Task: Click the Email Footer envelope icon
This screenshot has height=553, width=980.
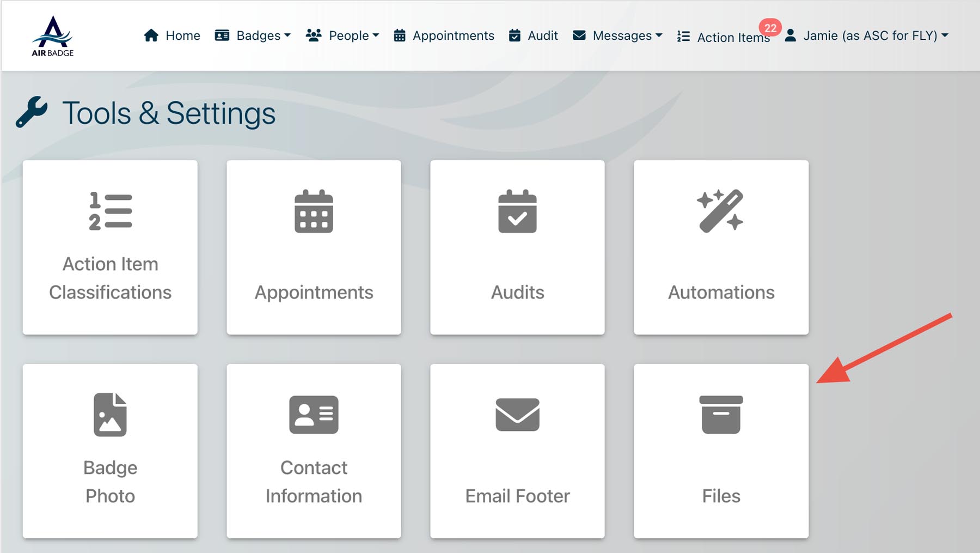Action: (x=517, y=415)
